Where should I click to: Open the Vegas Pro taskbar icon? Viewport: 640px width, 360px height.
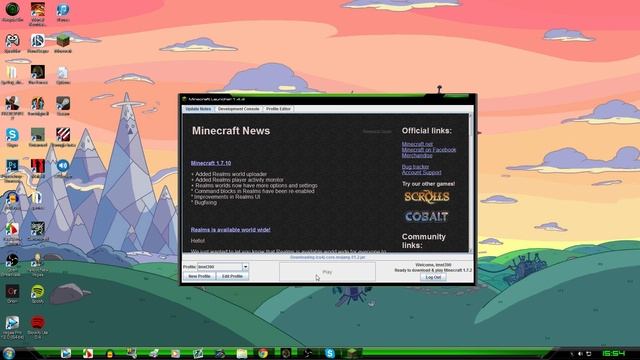(x=66, y=353)
